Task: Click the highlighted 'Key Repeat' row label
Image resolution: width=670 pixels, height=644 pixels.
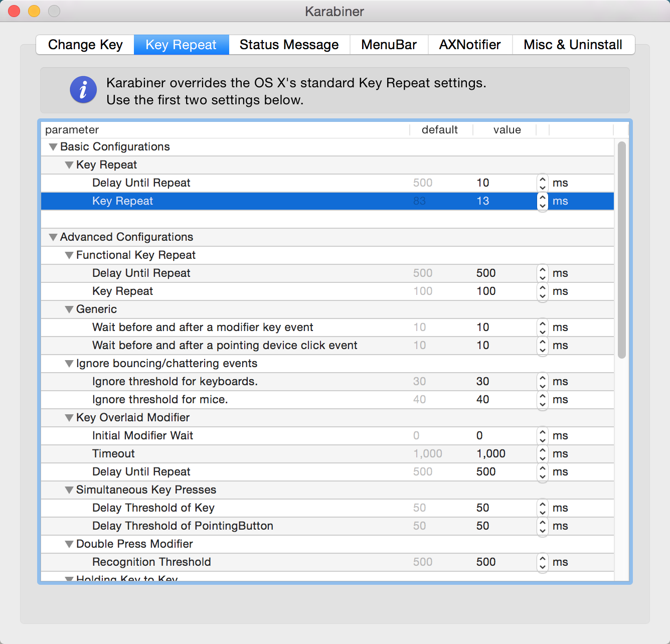Action: pyautogui.click(x=122, y=201)
